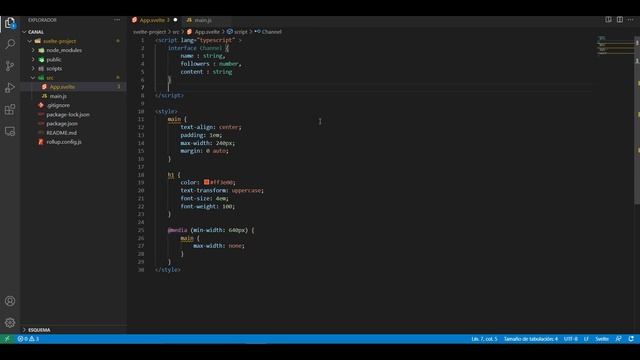Screen dimensions: 640x360
Task: Click the feedback icon in status bar
Action: (x=618, y=339)
